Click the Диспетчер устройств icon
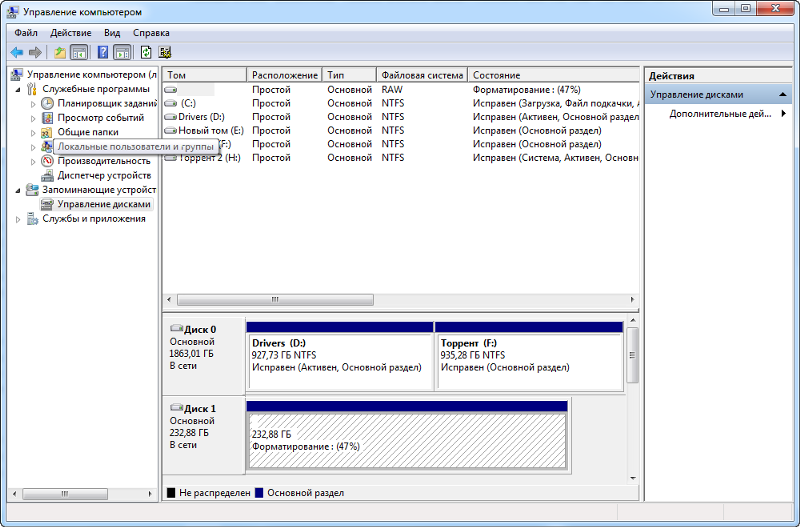 pos(47,175)
